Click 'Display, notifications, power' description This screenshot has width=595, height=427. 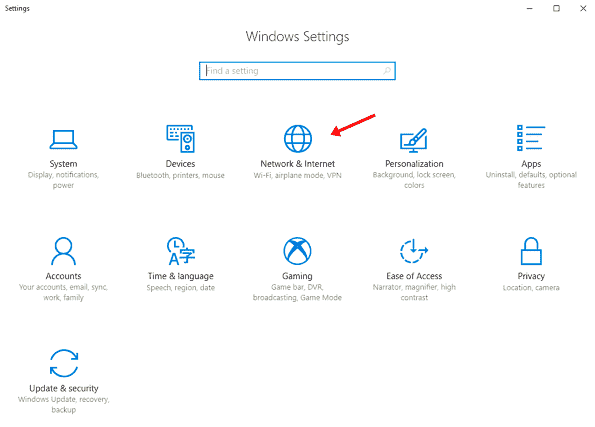[63, 180]
